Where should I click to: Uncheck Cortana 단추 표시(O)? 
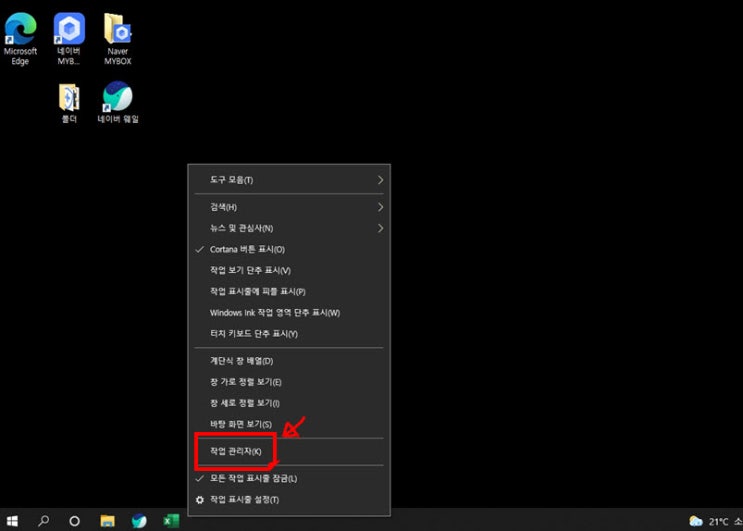coord(289,249)
